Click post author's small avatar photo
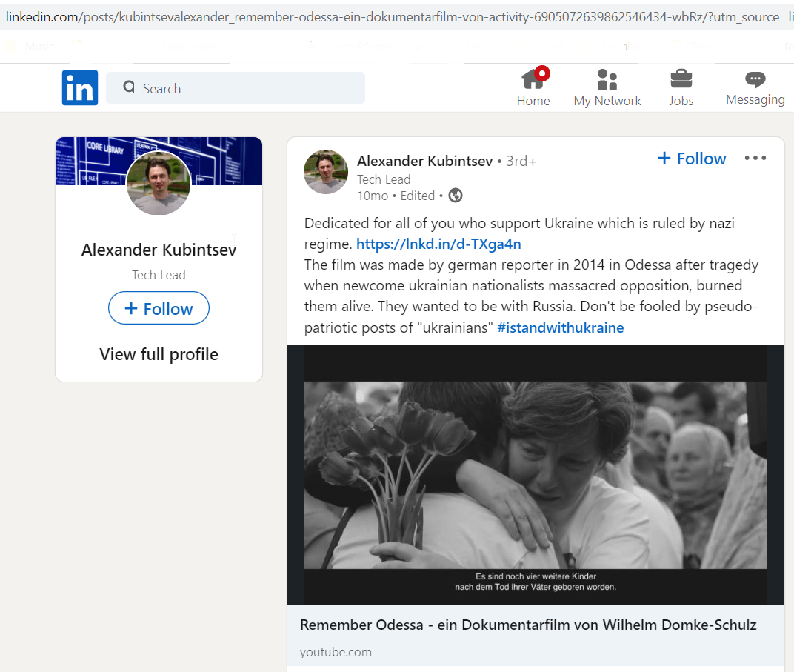 (326, 172)
